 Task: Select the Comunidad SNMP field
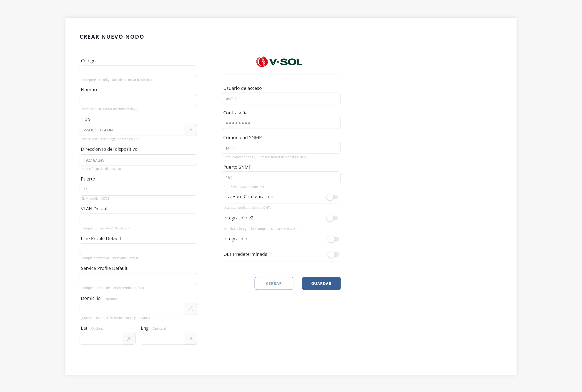tap(281, 148)
